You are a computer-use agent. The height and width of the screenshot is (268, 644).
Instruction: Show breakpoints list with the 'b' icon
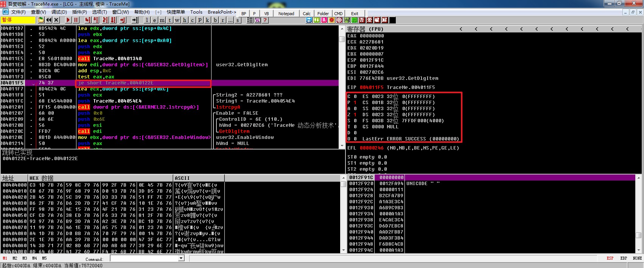[215, 20]
